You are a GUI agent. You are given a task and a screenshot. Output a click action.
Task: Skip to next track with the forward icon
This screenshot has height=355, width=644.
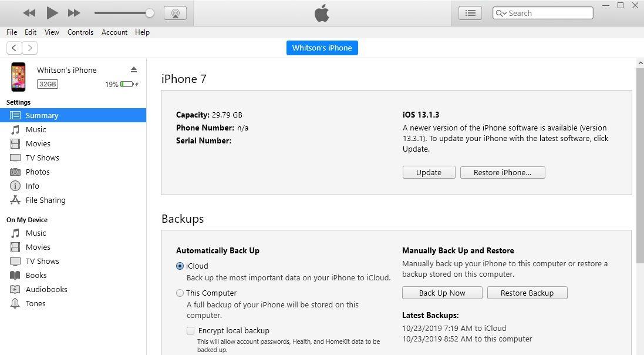click(x=74, y=13)
